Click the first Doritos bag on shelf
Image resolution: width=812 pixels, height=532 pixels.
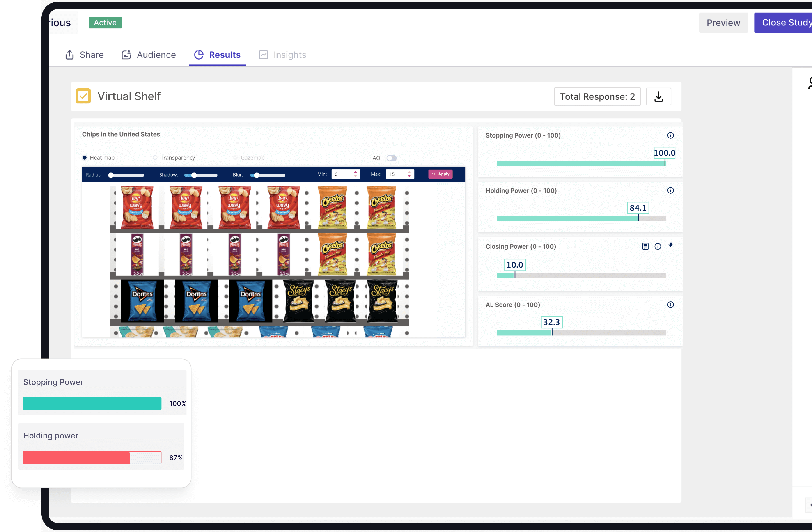point(142,301)
